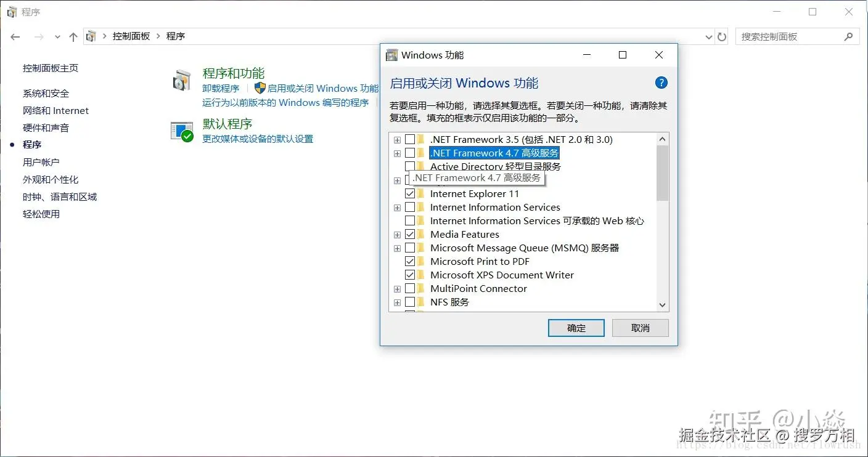Click the feature list scroll down arrow

pos(663,305)
